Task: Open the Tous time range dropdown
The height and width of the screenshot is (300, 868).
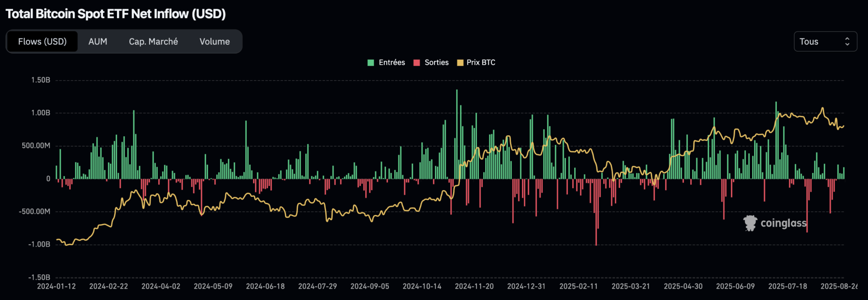Action: pyautogui.click(x=825, y=42)
